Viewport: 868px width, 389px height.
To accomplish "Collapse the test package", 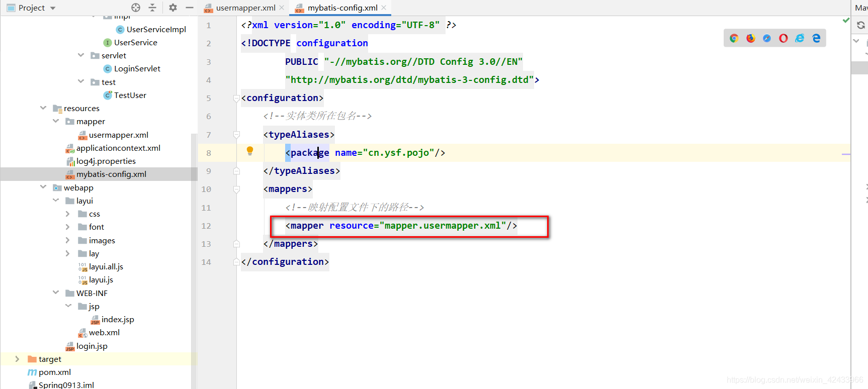I will point(81,81).
